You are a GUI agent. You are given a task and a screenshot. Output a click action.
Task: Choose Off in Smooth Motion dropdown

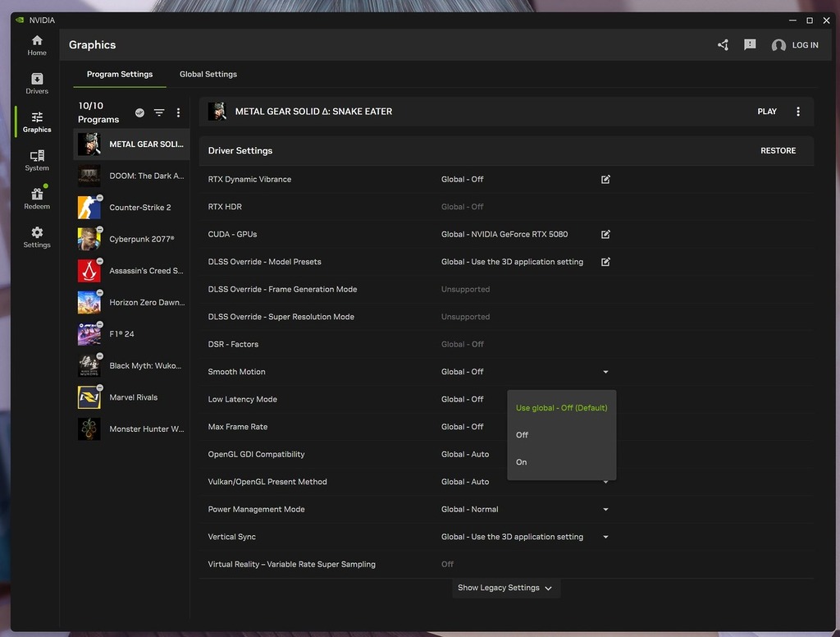561,435
